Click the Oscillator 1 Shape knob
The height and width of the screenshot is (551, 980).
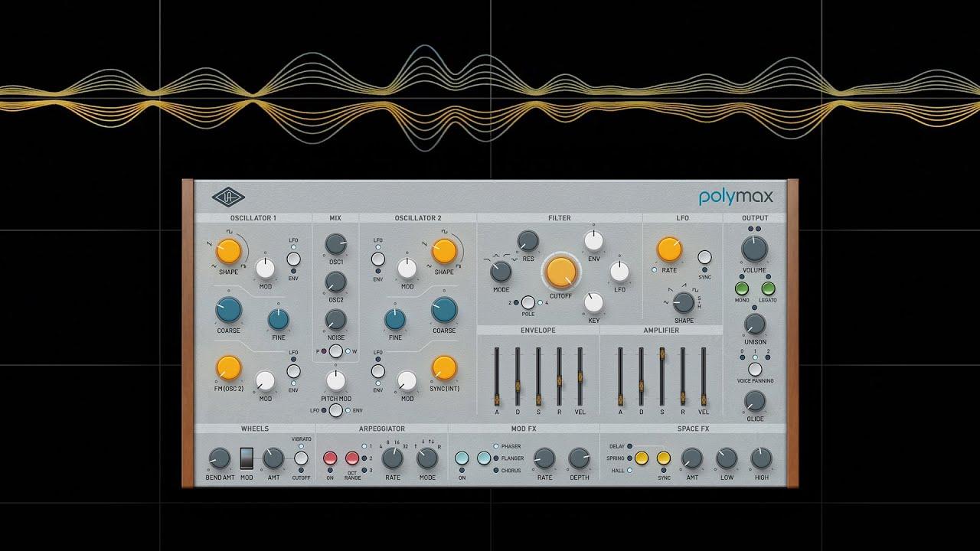click(x=228, y=249)
